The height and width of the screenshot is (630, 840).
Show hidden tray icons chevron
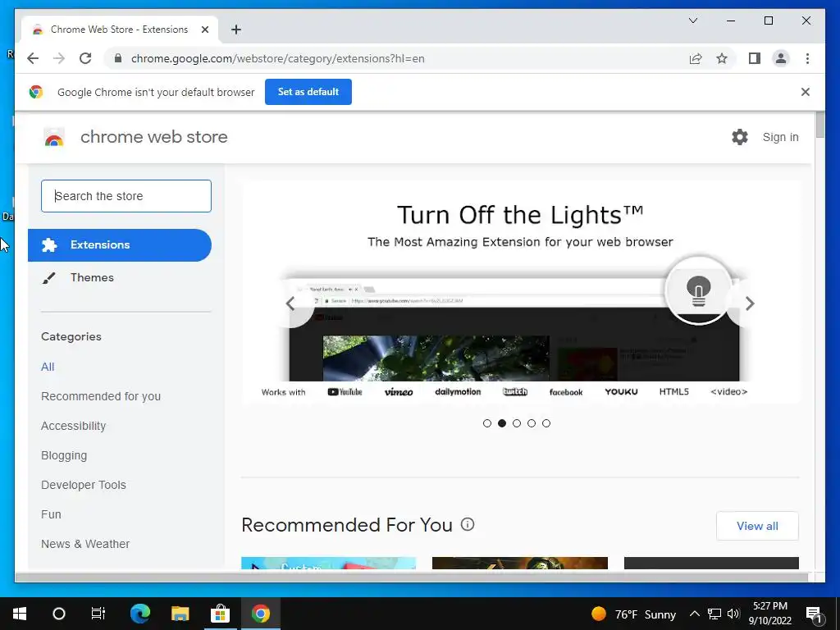694,614
